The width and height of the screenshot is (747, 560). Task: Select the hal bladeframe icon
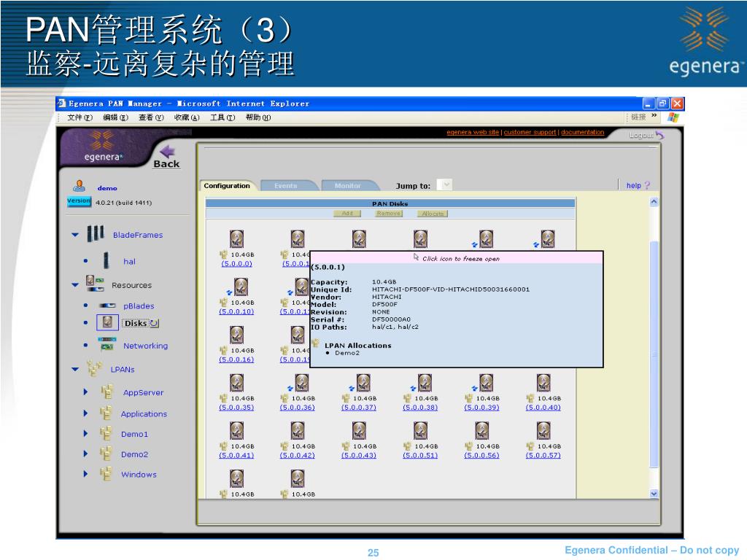(107, 260)
